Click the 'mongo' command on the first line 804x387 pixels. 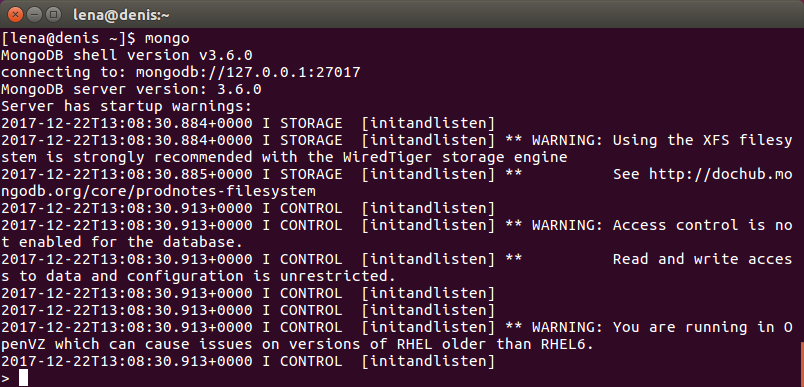point(167,39)
